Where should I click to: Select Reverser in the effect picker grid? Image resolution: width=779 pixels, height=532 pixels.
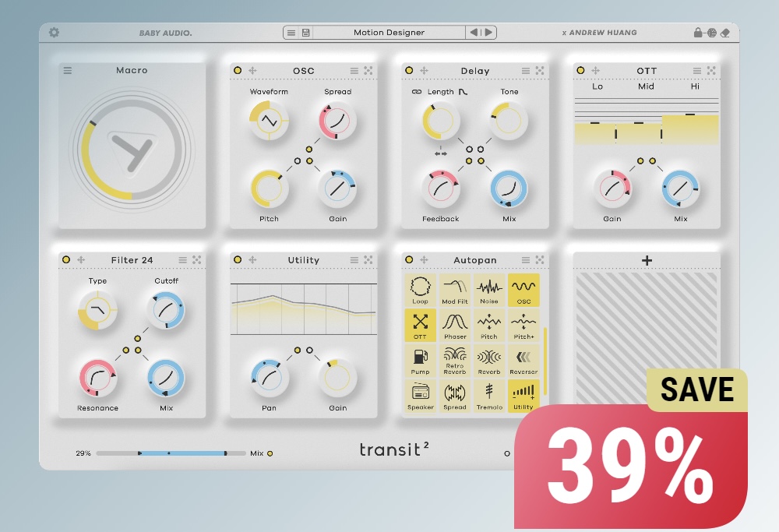point(523,361)
